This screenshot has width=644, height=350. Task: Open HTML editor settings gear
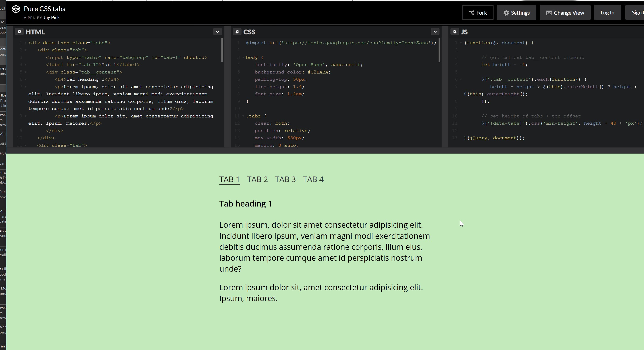pyautogui.click(x=19, y=32)
